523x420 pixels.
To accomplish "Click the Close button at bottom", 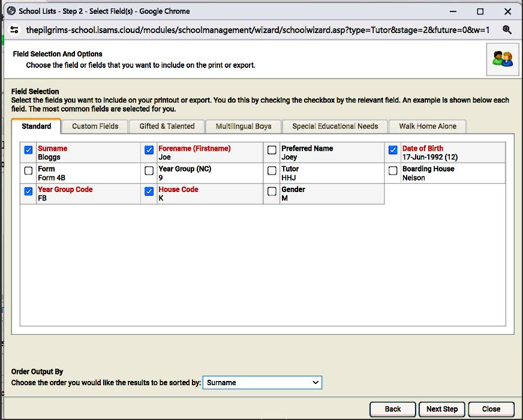I will [x=491, y=409].
